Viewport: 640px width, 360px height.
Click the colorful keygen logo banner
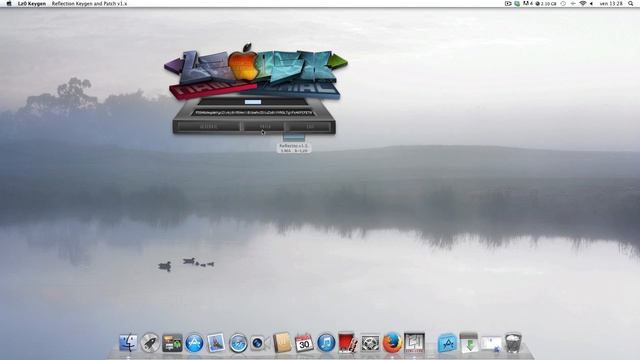pos(256,70)
